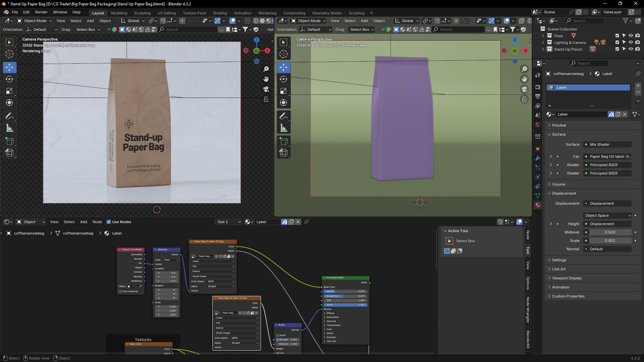Click the Displacement shader output button
Image resolution: width=644 pixels, height=362 pixels.
(x=607, y=204)
